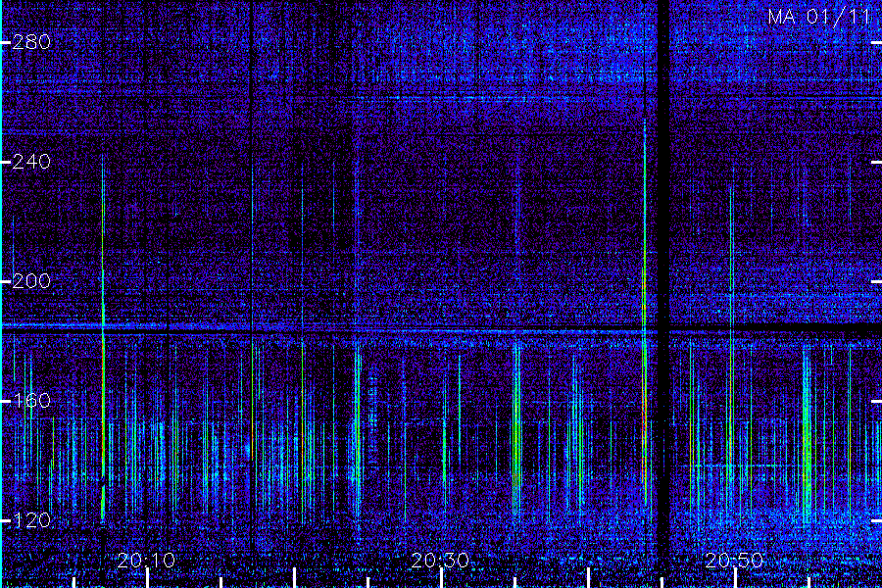Click the 200 frequency axis label

click(x=31, y=281)
